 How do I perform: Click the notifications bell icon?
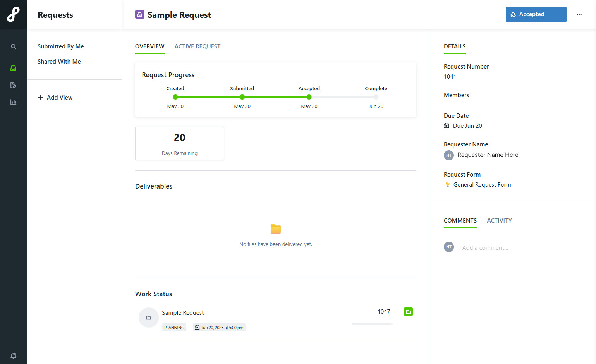(x=14, y=356)
